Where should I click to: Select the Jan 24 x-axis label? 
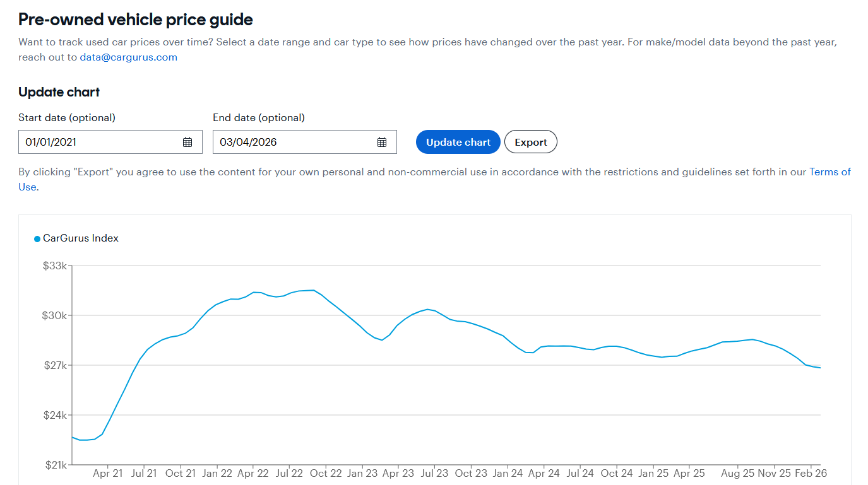(x=508, y=473)
